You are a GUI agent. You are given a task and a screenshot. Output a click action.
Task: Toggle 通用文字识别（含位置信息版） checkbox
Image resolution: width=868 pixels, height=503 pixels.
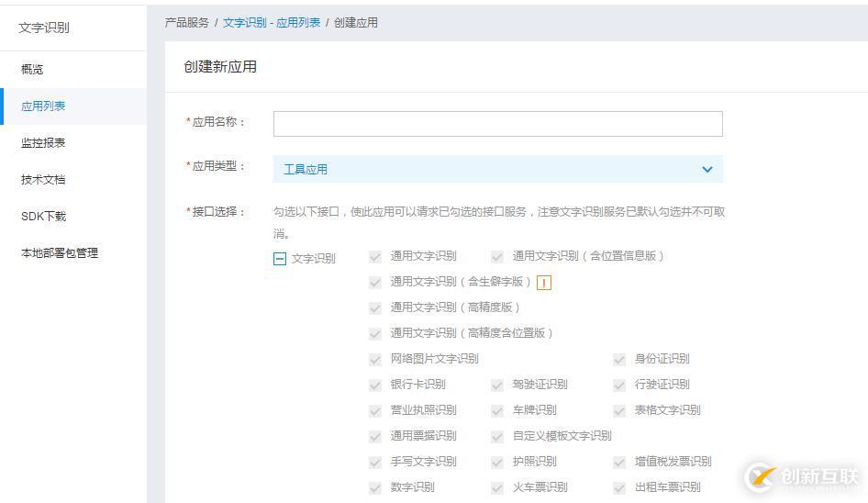(x=497, y=256)
